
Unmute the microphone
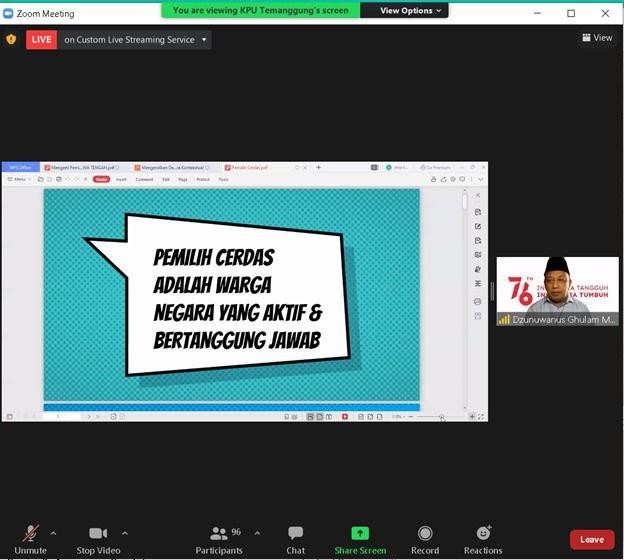30,538
